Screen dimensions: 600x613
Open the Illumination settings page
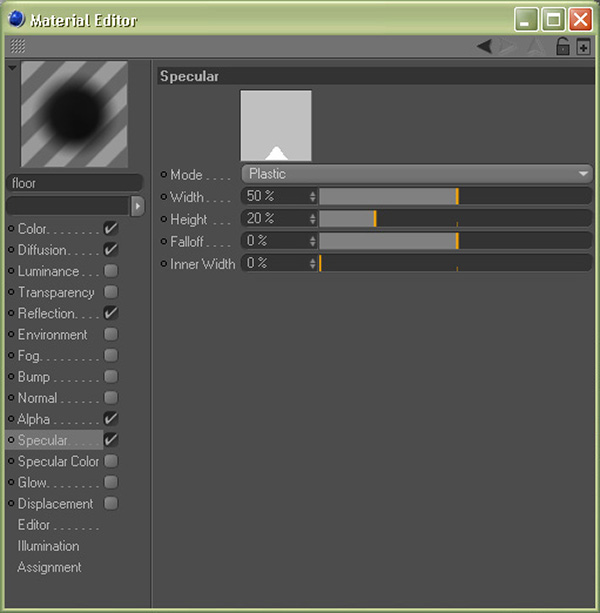point(48,546)
